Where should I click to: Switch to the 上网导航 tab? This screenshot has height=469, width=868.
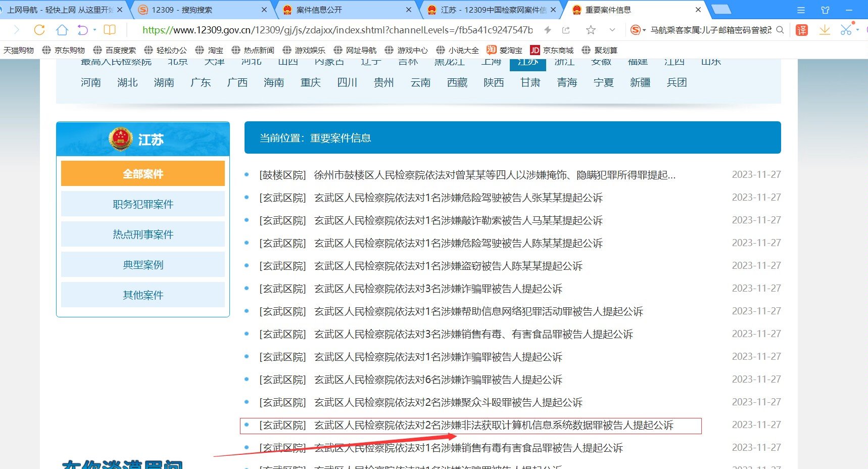61,10
